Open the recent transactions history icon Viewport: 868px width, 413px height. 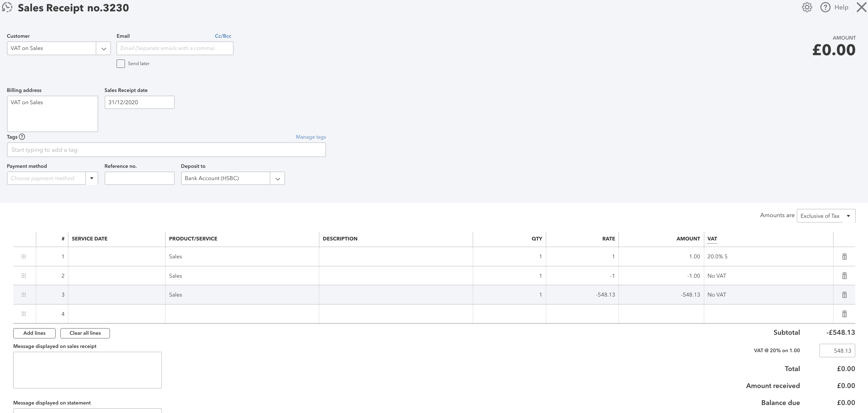[7, 7]
